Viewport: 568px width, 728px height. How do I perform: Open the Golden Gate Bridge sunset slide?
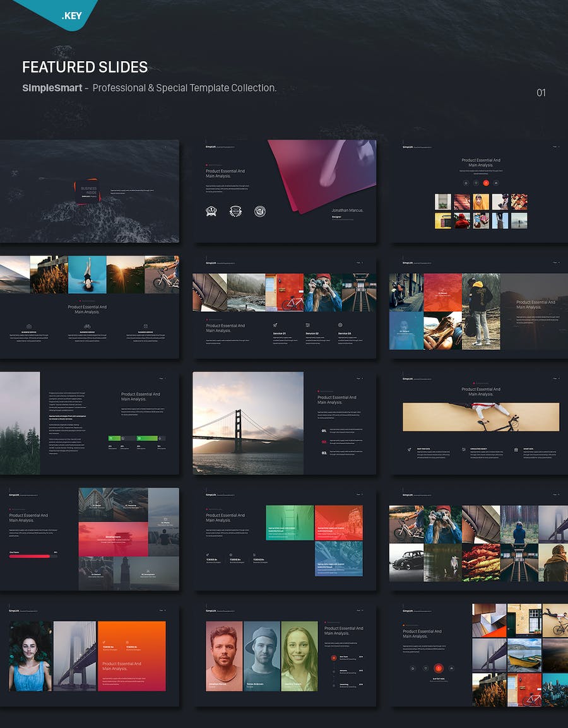pyautogui.click(x=248, y=423)
